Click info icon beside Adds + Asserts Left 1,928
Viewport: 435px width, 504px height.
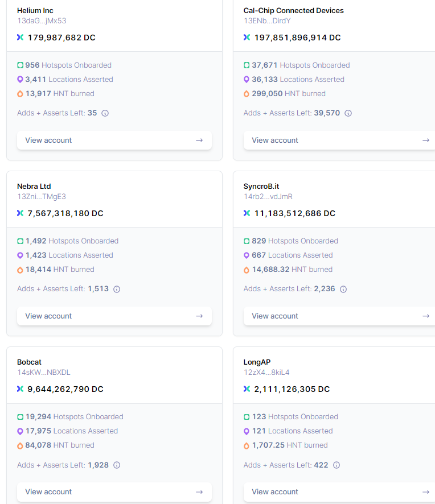pyautogui.click(x=117, y=465)
